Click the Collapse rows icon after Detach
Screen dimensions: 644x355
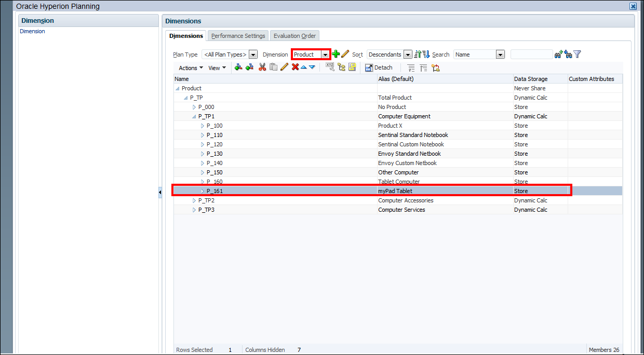point(423,68)
